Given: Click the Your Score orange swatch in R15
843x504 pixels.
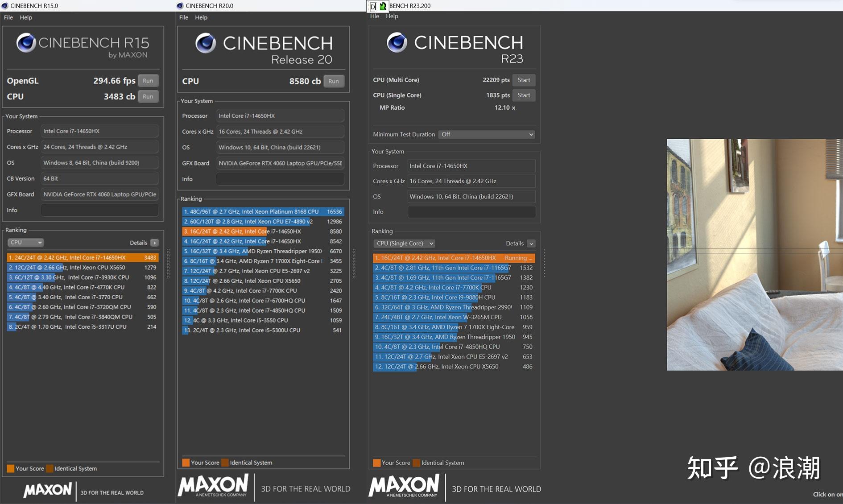Looking at the screenshot, I should (11, 468).
